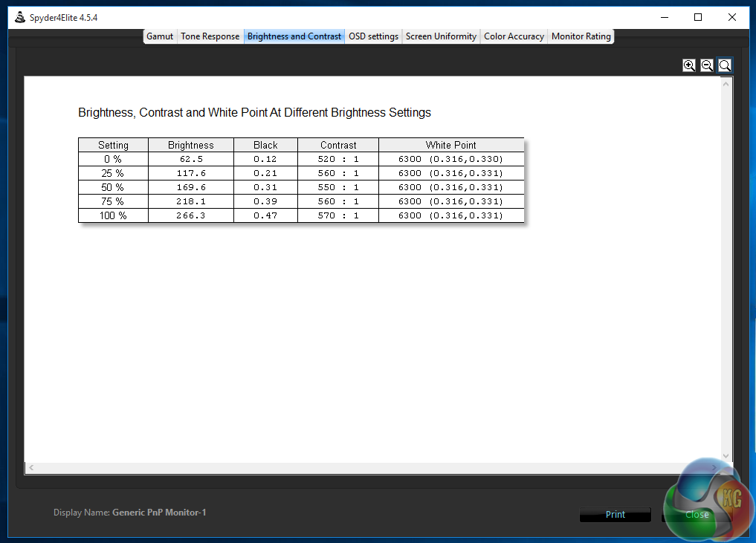Open the Color Accuracy tab

pos(514,36)
